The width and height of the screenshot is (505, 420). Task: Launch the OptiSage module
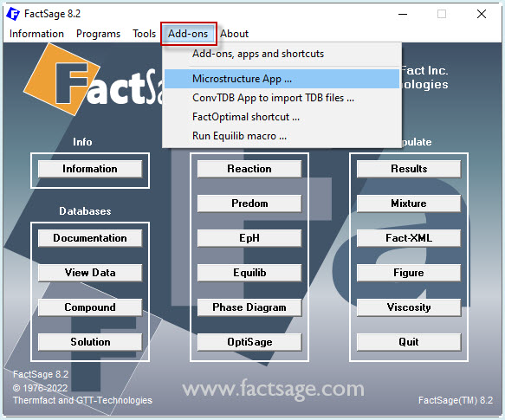click(249, 342)
